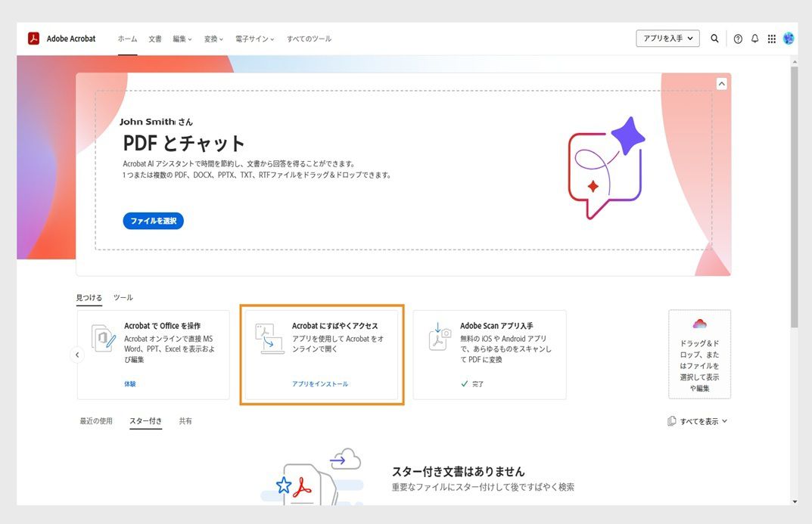The height and width of the screenshot is (524, 812).
Task: Collapse the PDF とチャット banner with the chevron
Action: pos(720,83)
